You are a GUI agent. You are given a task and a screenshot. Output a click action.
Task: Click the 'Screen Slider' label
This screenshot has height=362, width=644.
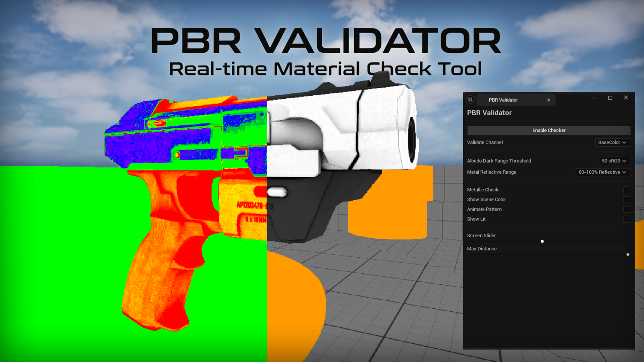(481, 236)
